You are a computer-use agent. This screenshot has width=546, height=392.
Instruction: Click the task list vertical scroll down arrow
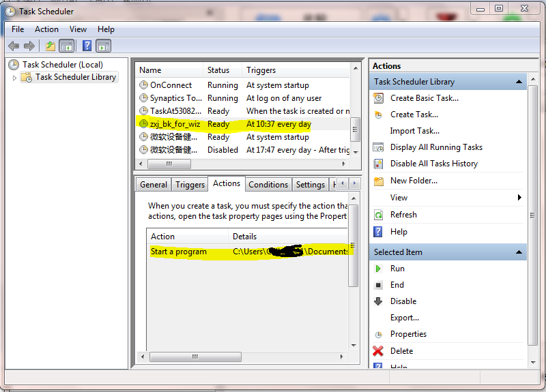point(356,152)
